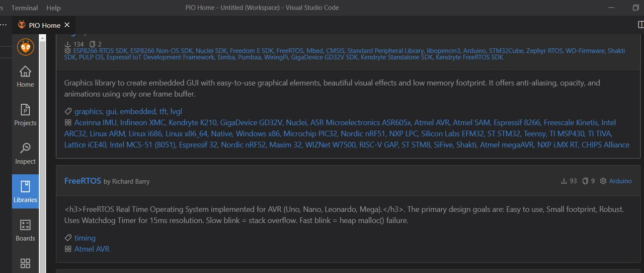The image size is (644, 273).
Task: Open the Aceinna IMU platform link
Action: click(x=95, y=122)
